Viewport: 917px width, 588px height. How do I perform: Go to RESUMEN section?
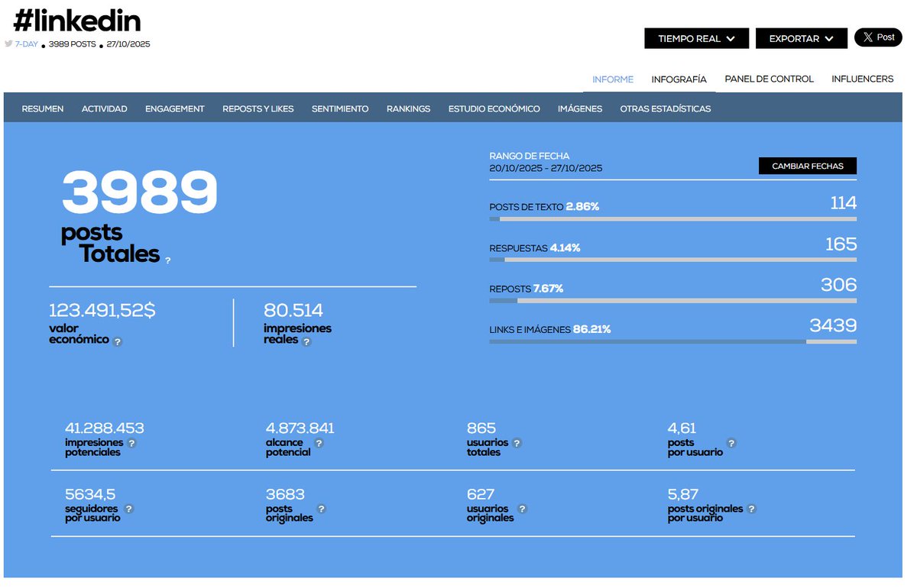point(43,108)
